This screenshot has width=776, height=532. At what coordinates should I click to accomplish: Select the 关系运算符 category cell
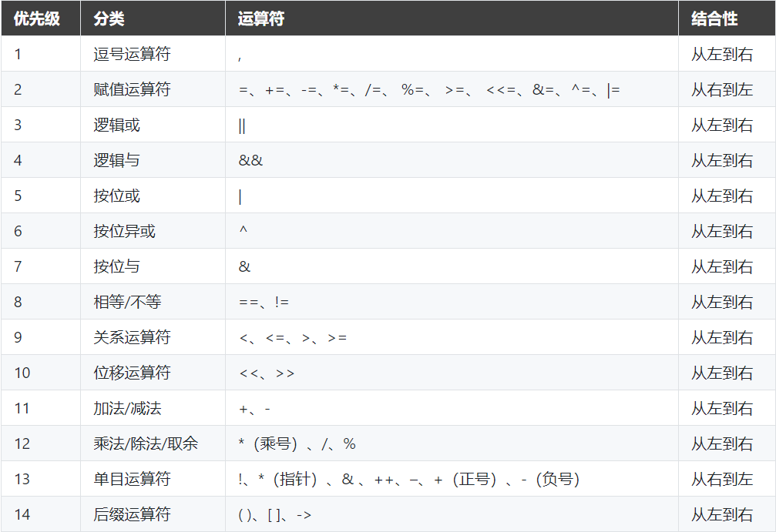pos(132,337)
